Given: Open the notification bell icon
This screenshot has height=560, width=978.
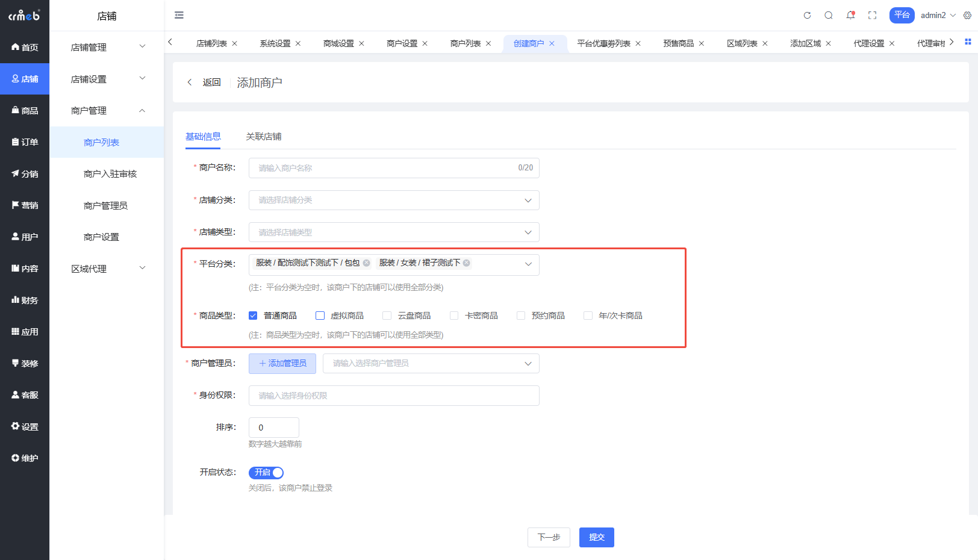Looking at the screenshot, I should click(x=850, y=16).
